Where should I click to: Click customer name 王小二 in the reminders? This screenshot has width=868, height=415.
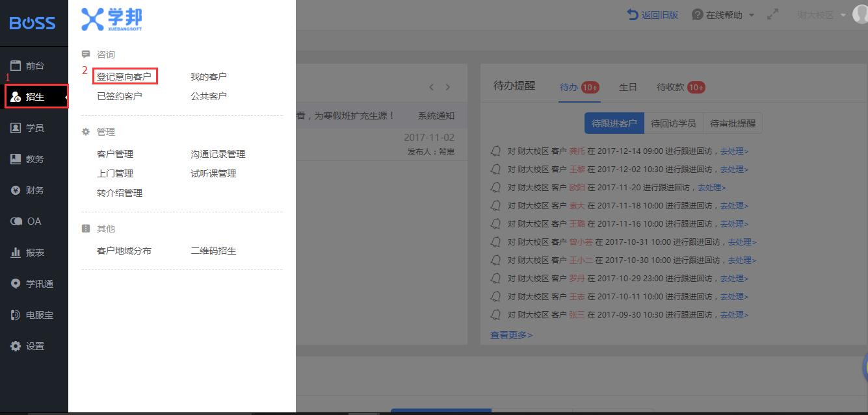pos(581,260)
